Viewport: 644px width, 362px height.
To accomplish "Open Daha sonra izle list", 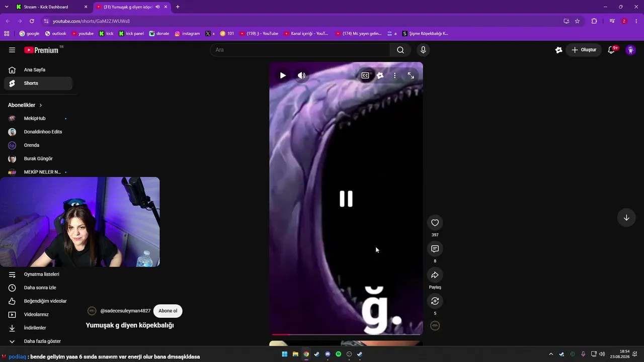I will 38,288.
